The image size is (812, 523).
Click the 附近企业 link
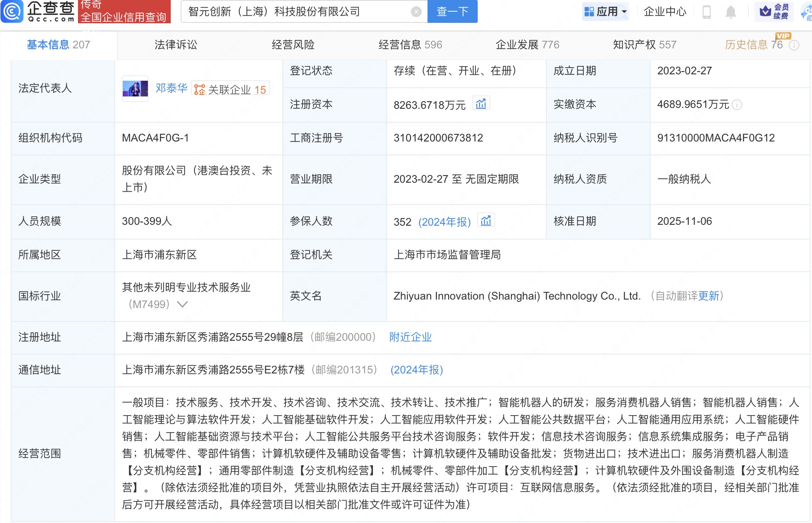[x=410, y=337]
